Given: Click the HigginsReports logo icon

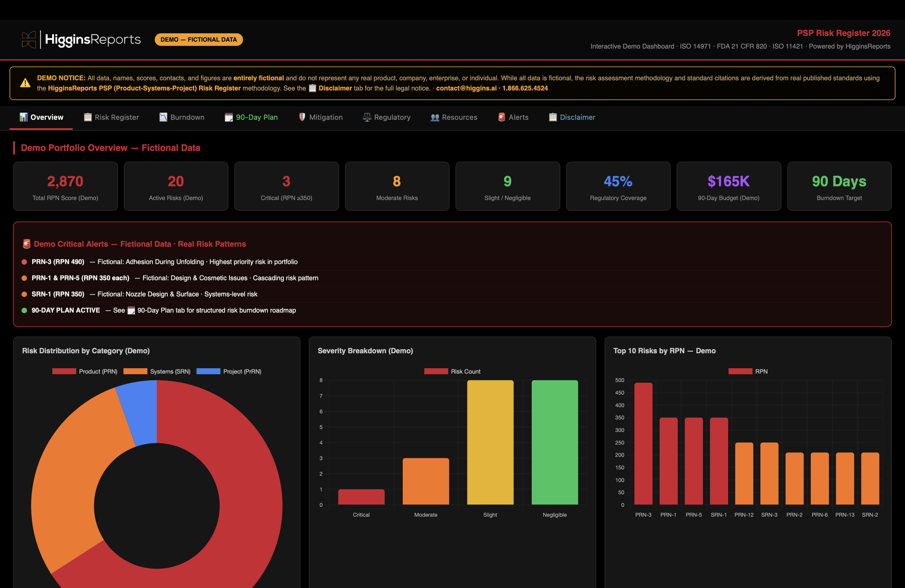Looking at the screenshot, I should [29, 39].
